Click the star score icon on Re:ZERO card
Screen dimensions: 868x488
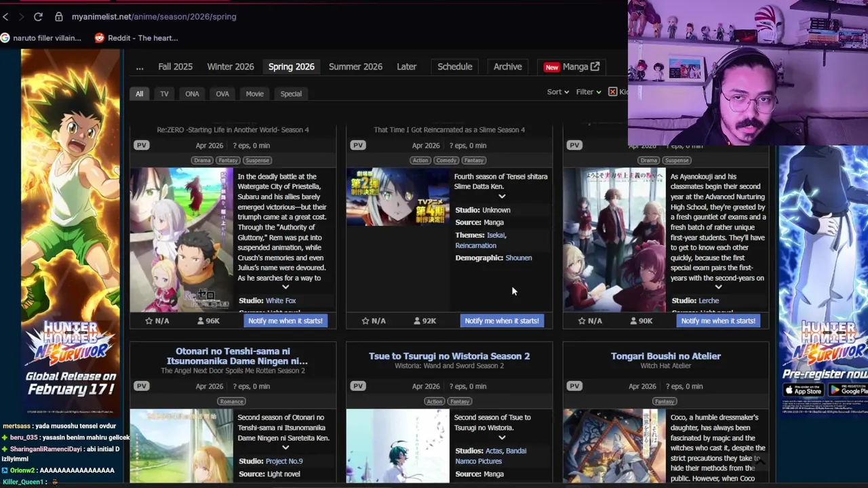(149, 321)
